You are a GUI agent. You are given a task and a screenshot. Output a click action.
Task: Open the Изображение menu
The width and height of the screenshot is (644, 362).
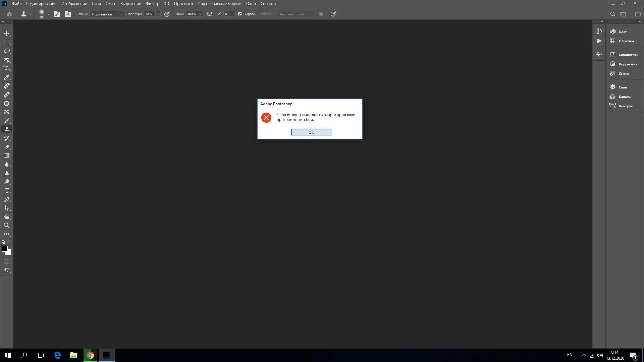pyautogui.click(x=74, y=4)
